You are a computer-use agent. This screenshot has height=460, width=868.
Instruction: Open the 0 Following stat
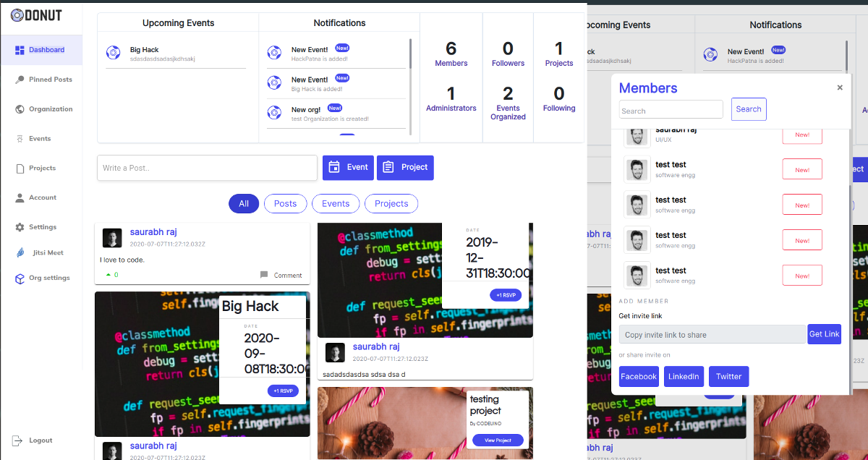coord(559,98)
